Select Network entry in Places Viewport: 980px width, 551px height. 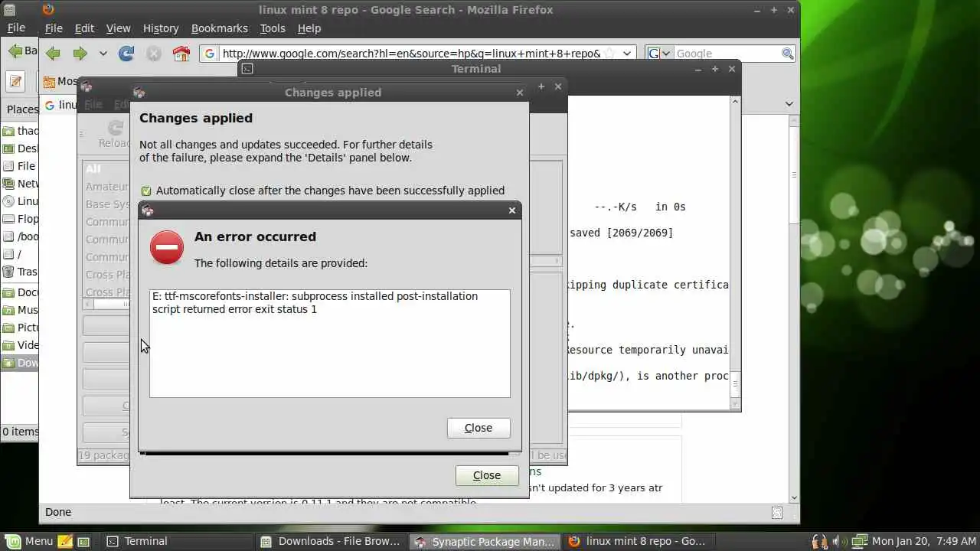pyautogui.click(x=20, y=184)
